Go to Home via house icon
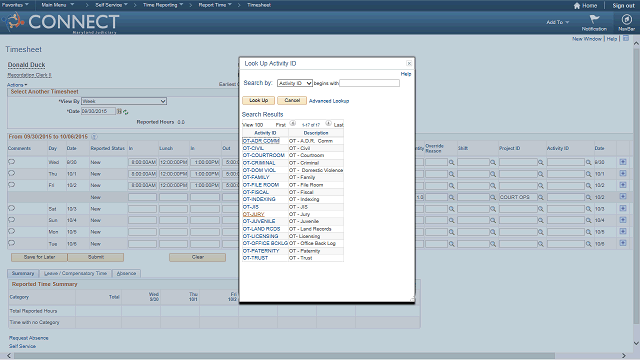Image resolution: width=640 pixels, height=360 pixels. 577,6
